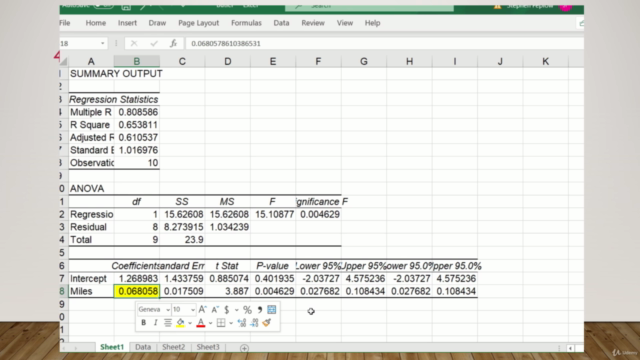Image resolution: width=640 pixels, height=360 pixels.
Task: Apply yellow fill color bucket
Action: (x=180, y=323)
